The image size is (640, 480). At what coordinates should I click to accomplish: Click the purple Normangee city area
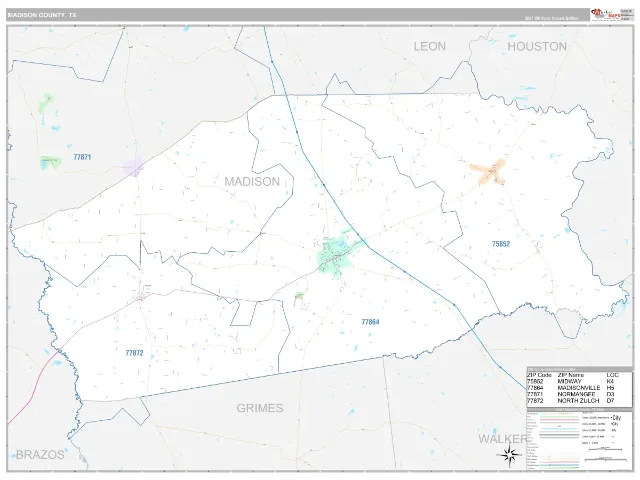click(133, 166)
